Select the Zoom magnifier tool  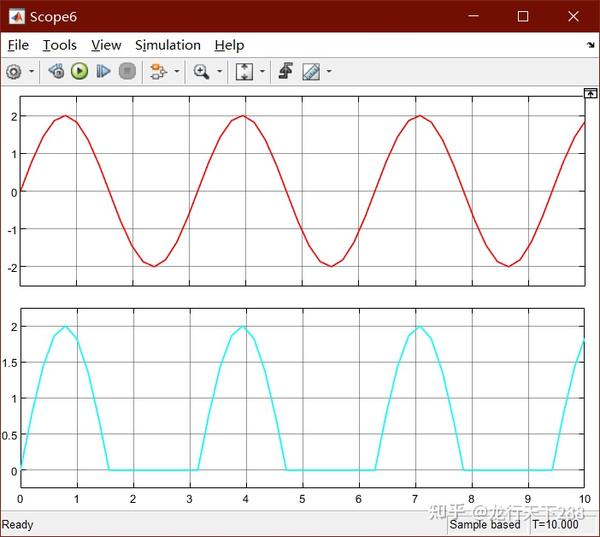click(x=201, y=72)
